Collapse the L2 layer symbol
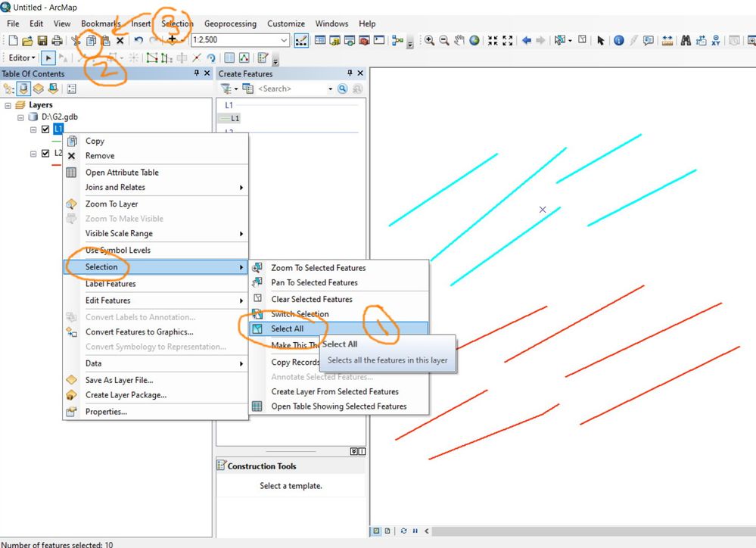The height and width of the screenshot is (548, 756). click(33, 154)
